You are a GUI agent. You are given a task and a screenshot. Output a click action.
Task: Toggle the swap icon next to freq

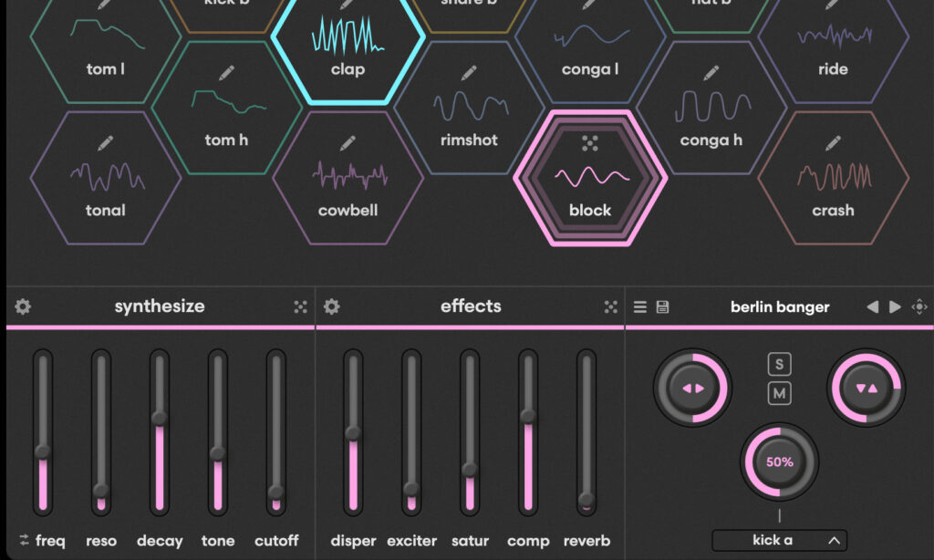coord(24,541)
